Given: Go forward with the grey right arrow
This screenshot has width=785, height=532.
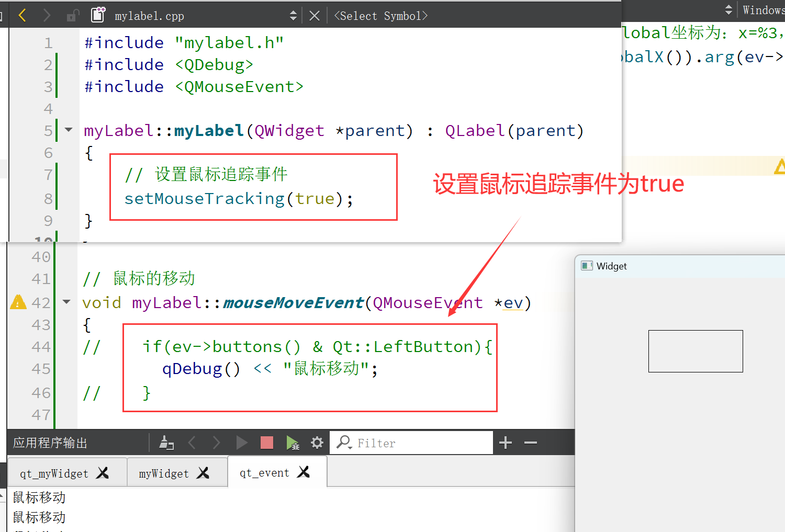Looking at the screenshot, I should [x=47, y=15].
